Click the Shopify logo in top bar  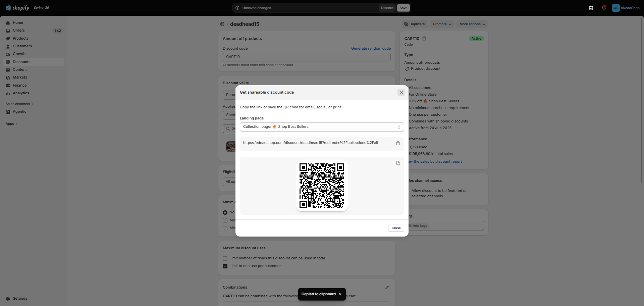(x=17, y=8)
